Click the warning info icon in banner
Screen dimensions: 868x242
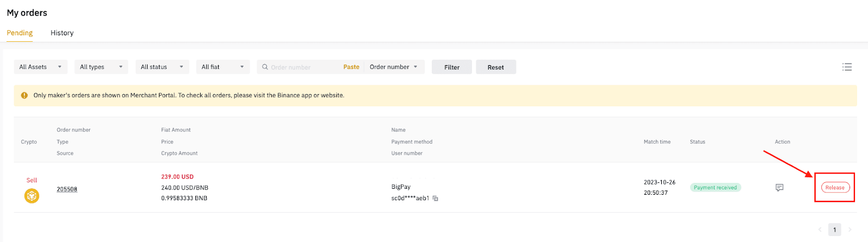pyautogui.click(x=24, y=95)
